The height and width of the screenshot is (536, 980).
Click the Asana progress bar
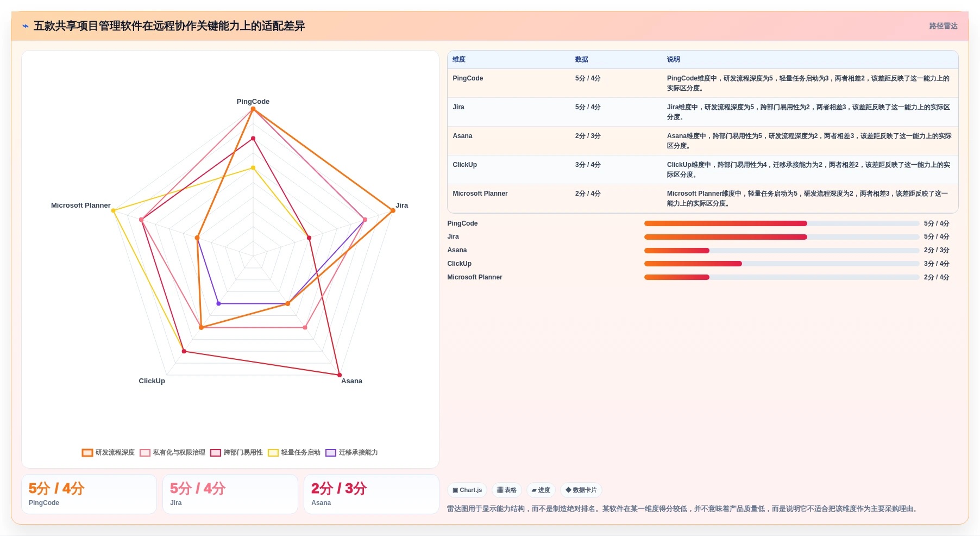coord(782,251)
